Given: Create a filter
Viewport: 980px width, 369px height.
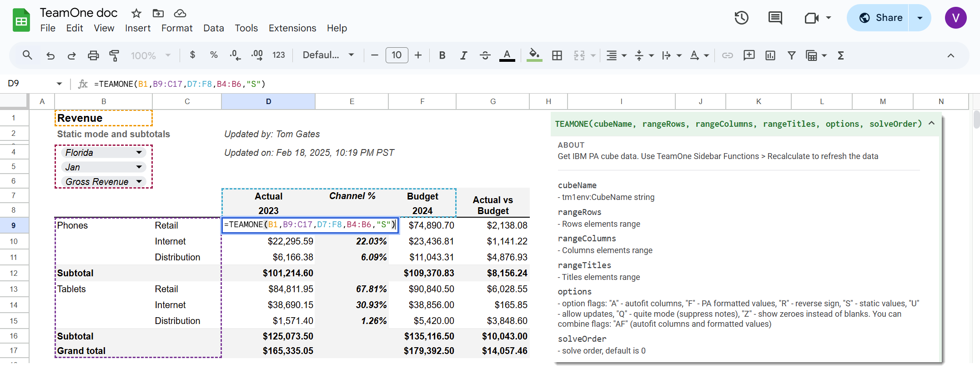Looking at the screenshot, I should 792,55.
